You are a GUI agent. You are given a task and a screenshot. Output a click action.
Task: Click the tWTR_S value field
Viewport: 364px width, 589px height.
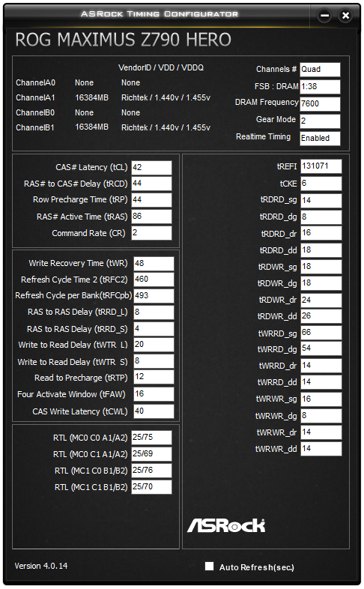[x=154, y=361]
